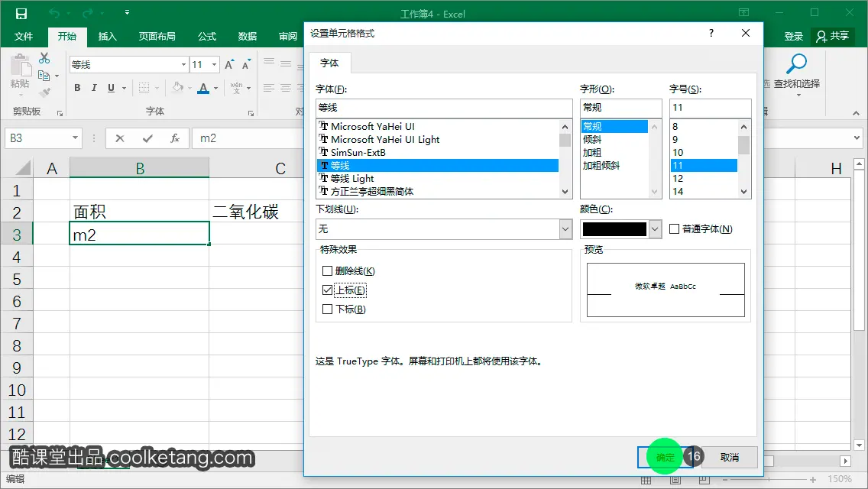Toggle Underline formatting in ribbon
This screenshot has width=868, height=489.
tap(111, 88)
